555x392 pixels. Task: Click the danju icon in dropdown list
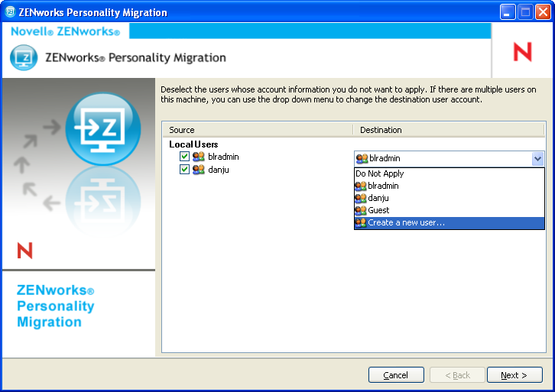pyautogui.click(x=361, y=198)
